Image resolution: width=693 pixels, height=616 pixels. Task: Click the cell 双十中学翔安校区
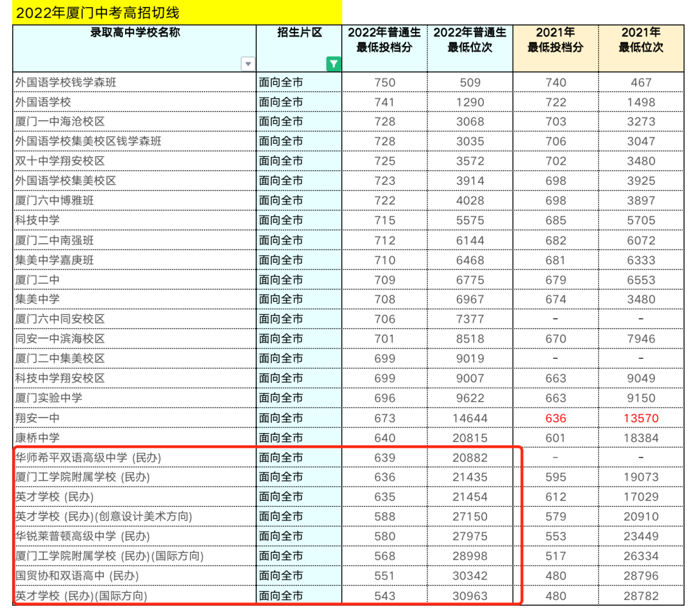click(x=135, y=161)
